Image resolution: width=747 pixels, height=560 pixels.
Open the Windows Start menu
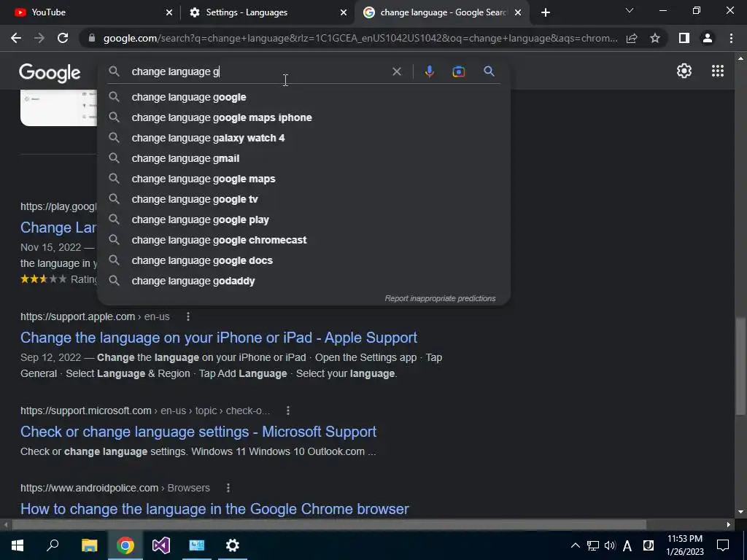pyautogui.click(x=18, y=545)
